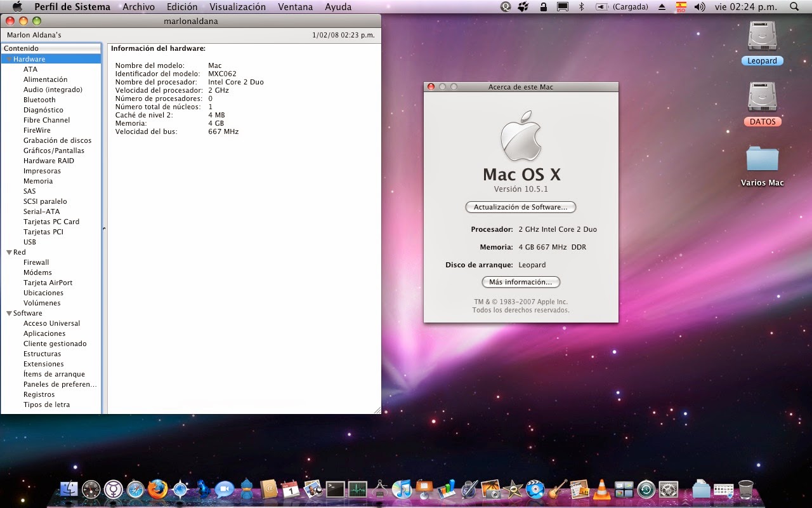Viewport: 812px width, 508px height.
Task: Open Time Machine in the dock
Action: tap(646, 489)
